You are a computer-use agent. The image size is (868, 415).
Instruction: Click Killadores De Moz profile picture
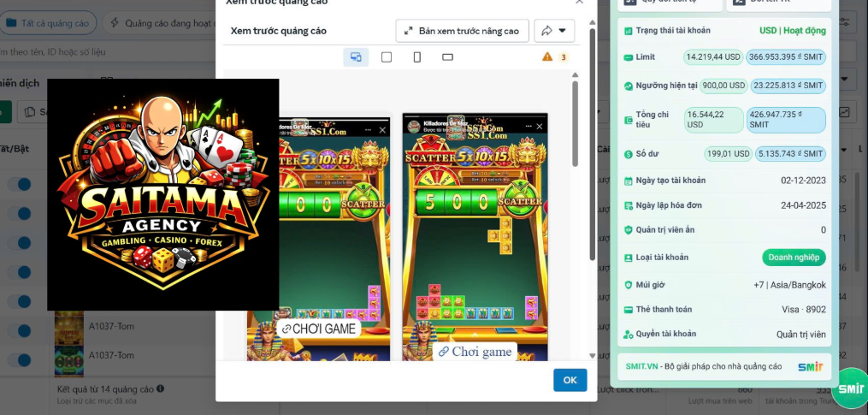click(x=414, y=127)
